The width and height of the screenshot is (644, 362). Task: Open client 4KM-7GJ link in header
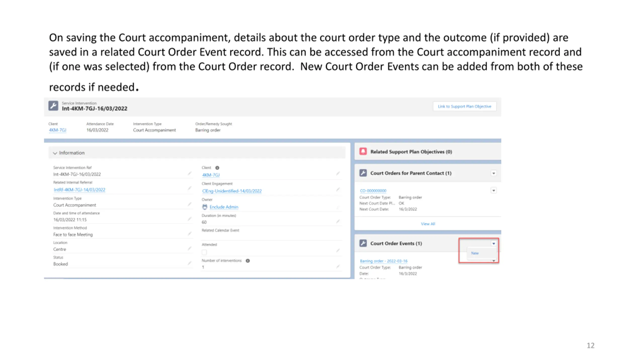[x=57, y=130]
